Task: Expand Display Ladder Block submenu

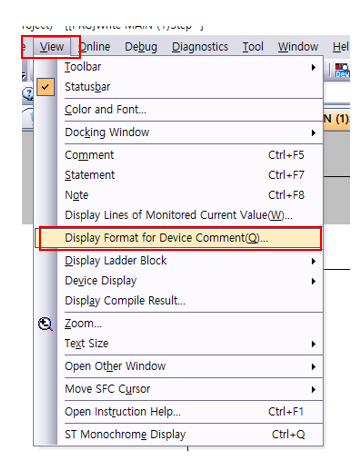Action: point(179,261)
